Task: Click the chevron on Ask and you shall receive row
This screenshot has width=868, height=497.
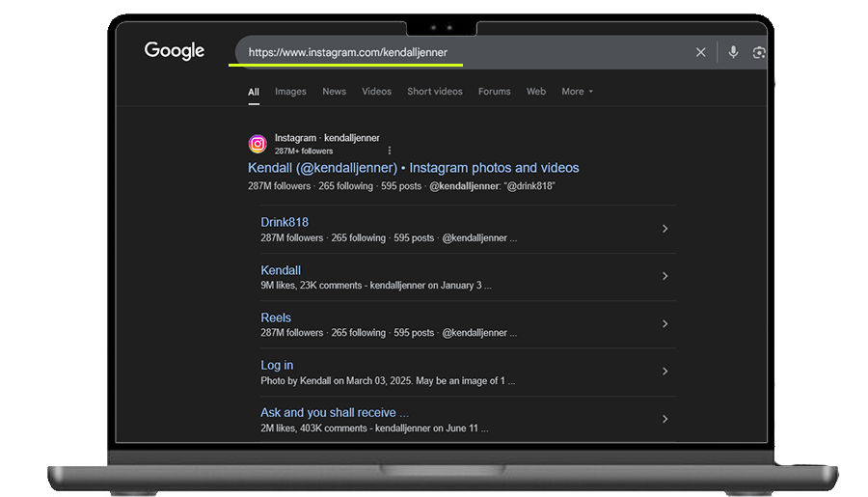Action: tap(665, 419)
